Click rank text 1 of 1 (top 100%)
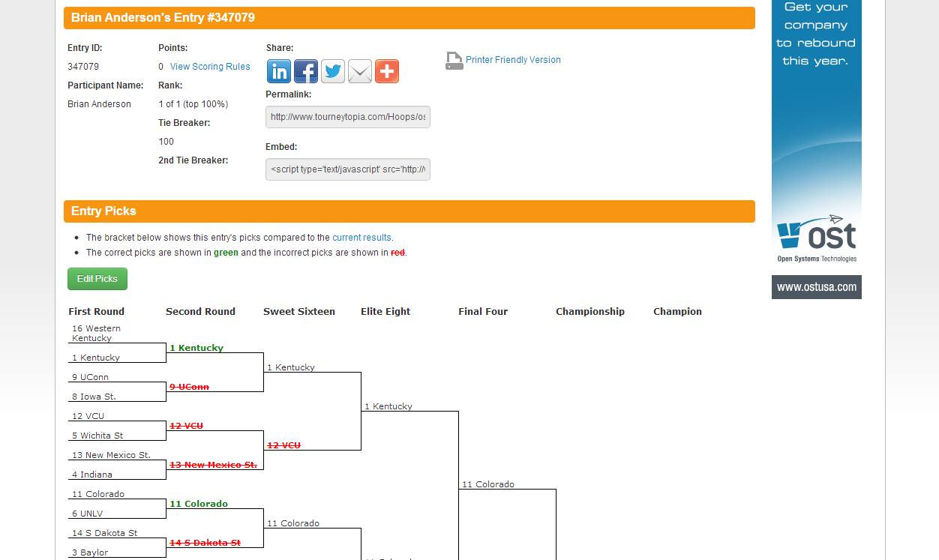The image size is (939, 560). (x=193, y=104)
